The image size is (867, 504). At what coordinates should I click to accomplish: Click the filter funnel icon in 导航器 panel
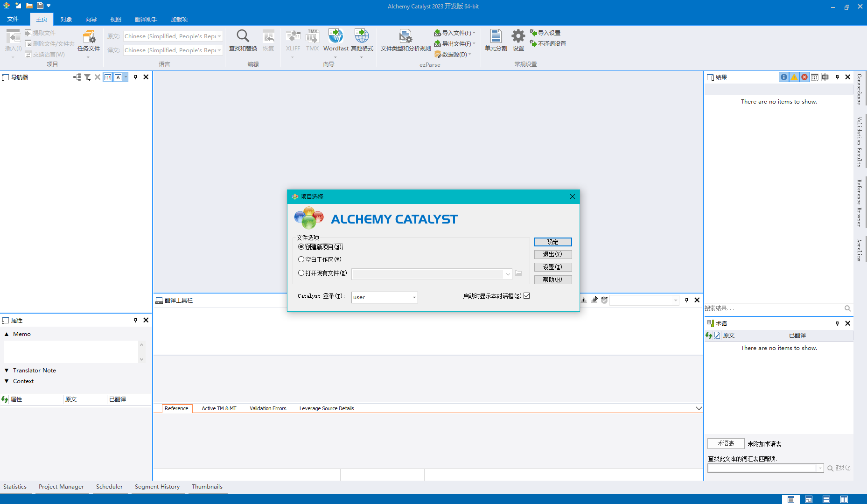pyautogui.click(x=87, y=77)
